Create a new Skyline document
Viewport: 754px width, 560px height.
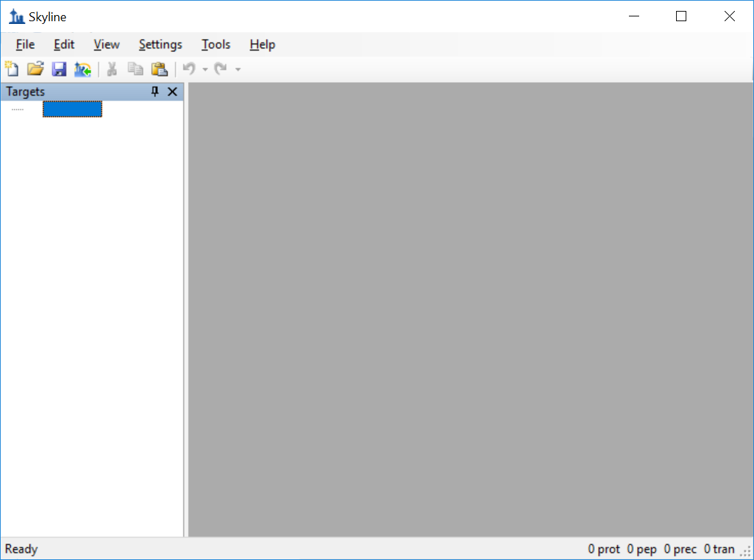tap(12, 69)
